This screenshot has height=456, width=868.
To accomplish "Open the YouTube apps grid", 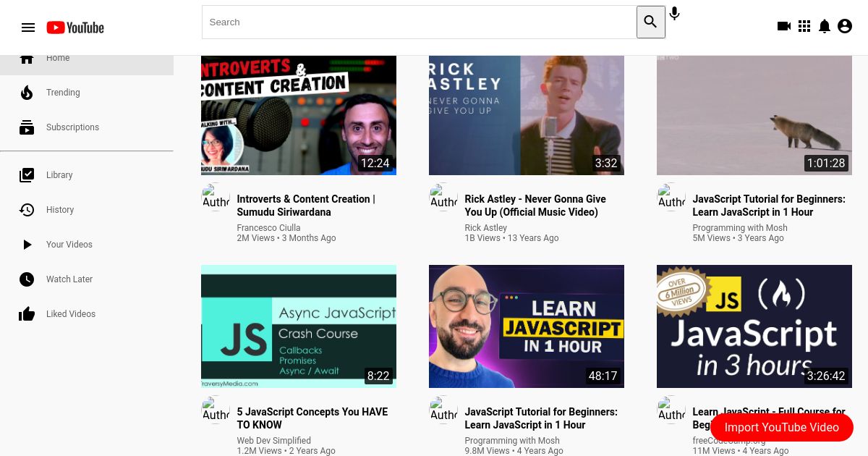I will coord(804,27).
